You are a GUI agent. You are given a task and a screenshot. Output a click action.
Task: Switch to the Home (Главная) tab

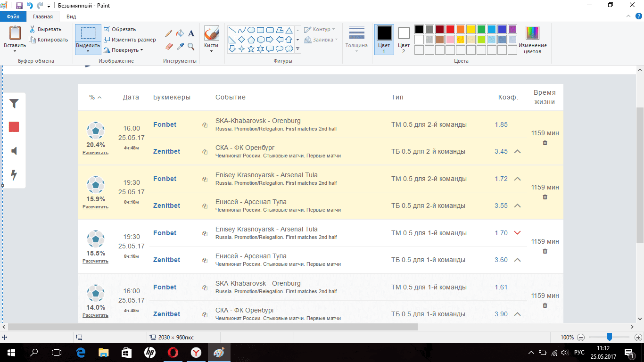point(43,16)
